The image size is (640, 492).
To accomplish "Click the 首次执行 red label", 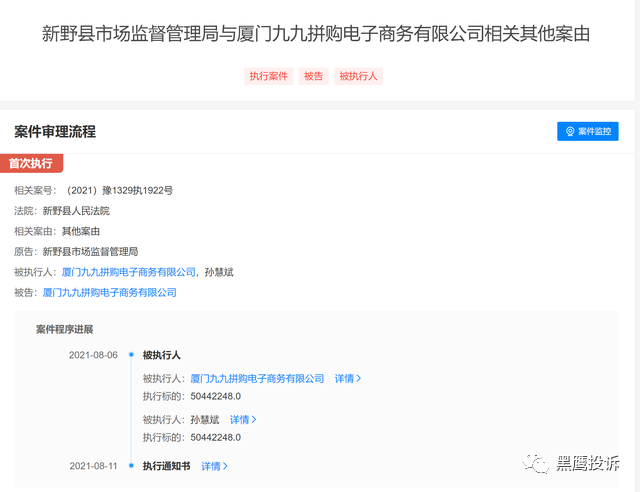I will click(31, 163).
